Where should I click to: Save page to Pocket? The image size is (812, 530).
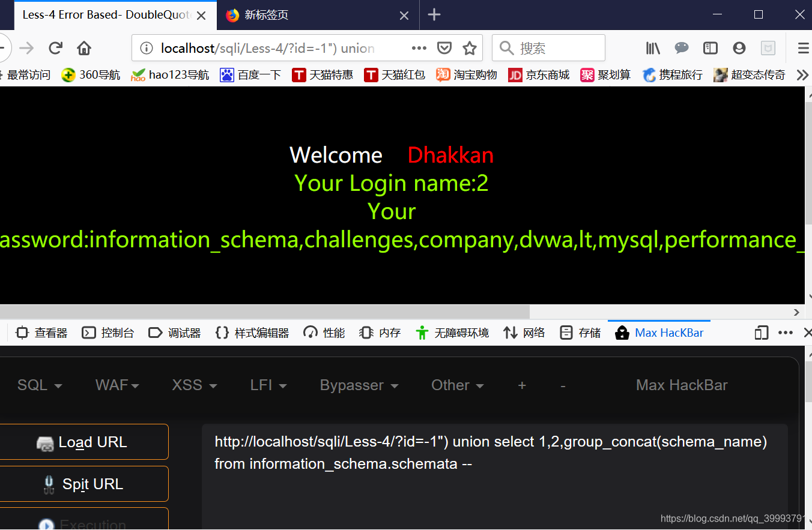[x=444, y=48]
